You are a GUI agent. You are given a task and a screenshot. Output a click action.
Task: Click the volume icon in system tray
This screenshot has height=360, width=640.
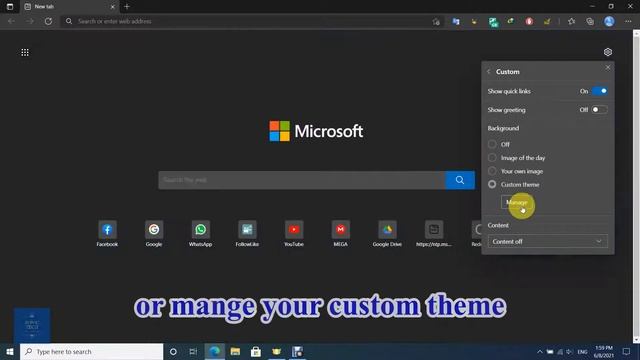click(x=569, y=351)
